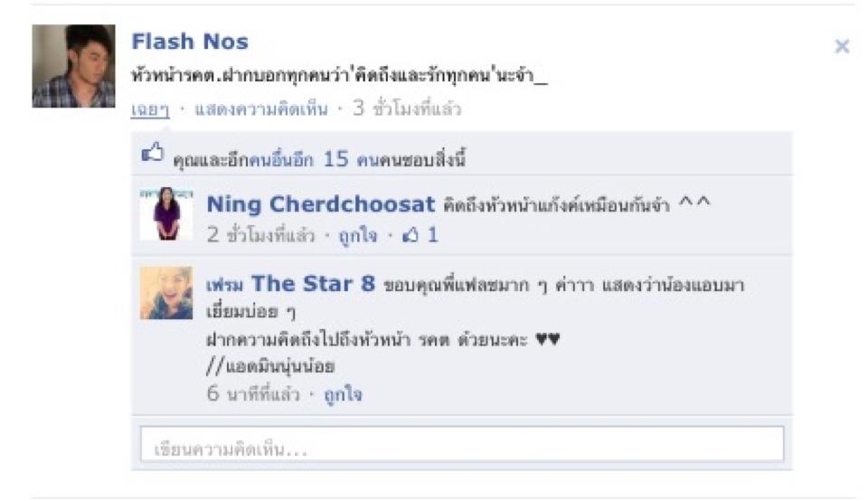Dismiss the Flash Nos post with X
This screenshot has width=868, height=501.
pos(842,46)
